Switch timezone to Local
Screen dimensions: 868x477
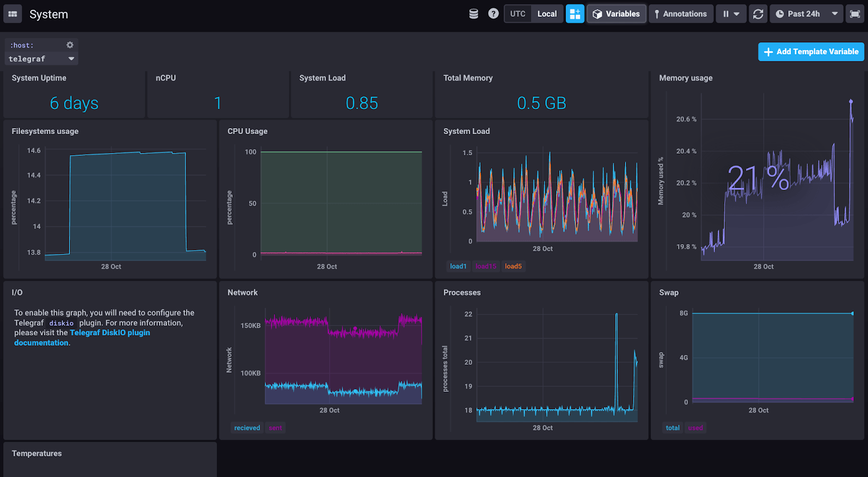547,14
